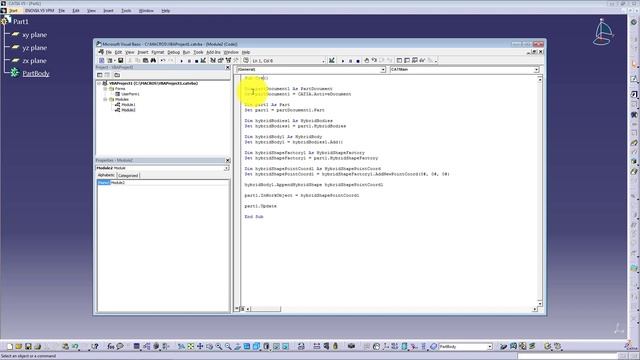
Task: Open the Project Explorer toolbar icon
Action: [213, 60]
